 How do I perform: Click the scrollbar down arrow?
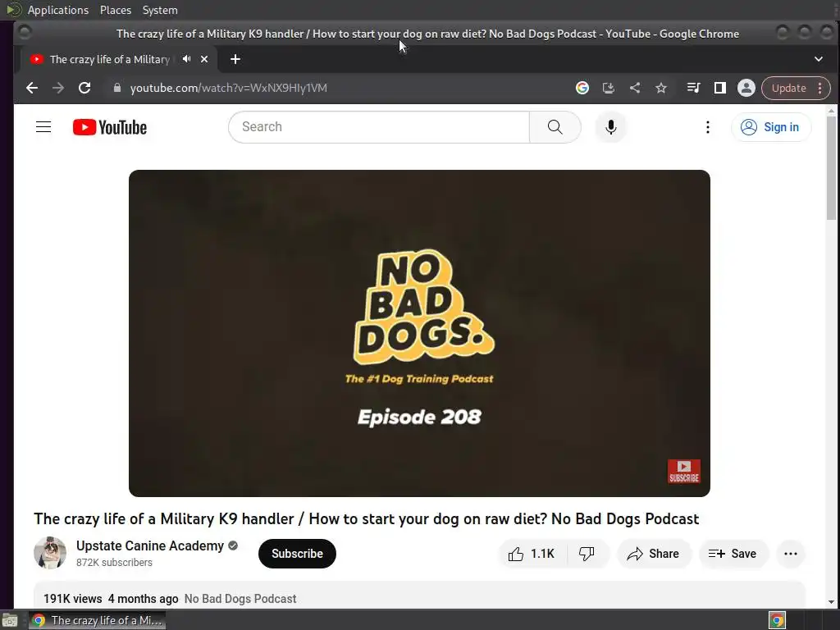[831, 602]
